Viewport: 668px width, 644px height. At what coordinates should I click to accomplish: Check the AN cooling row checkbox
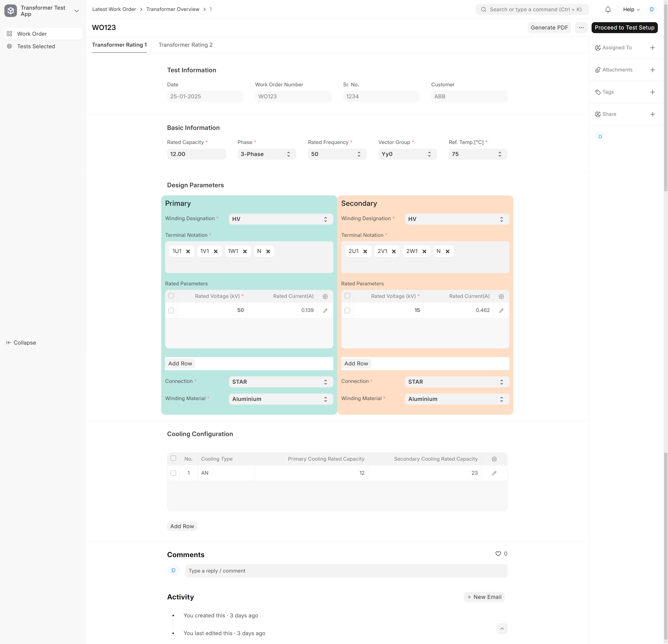[x=173, y=473]
